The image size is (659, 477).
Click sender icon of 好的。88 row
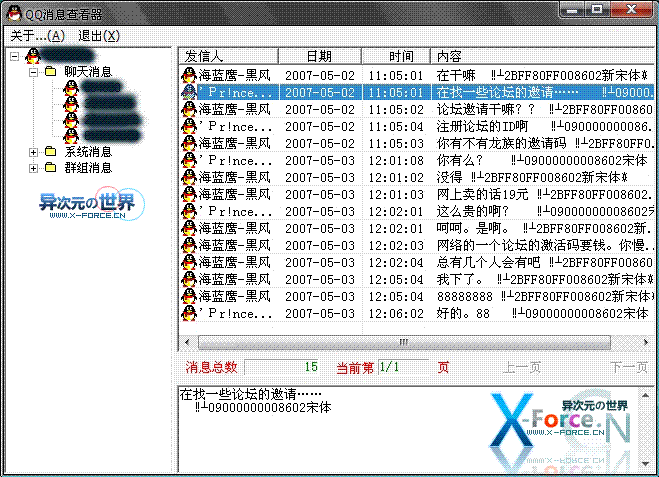(x=189, y=313)
